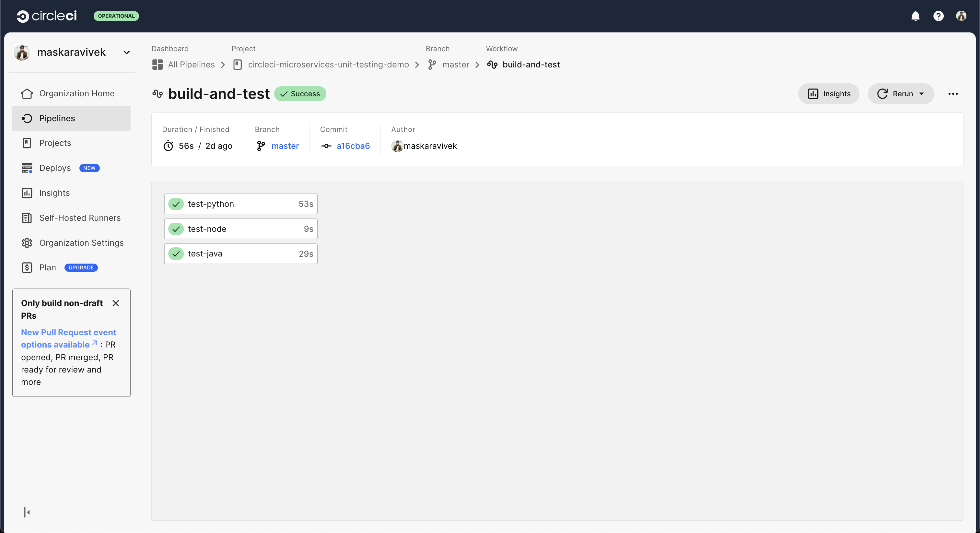Open the CircleCI logo home icon

pos(23,16)
